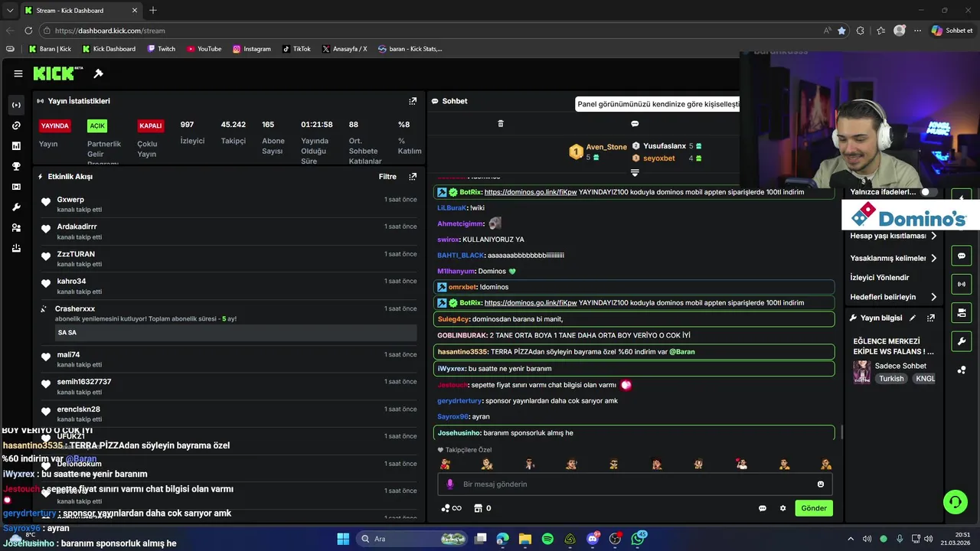Open WhatsApp from the Windows taskbar
980x551 pixels.
[639, 539]
